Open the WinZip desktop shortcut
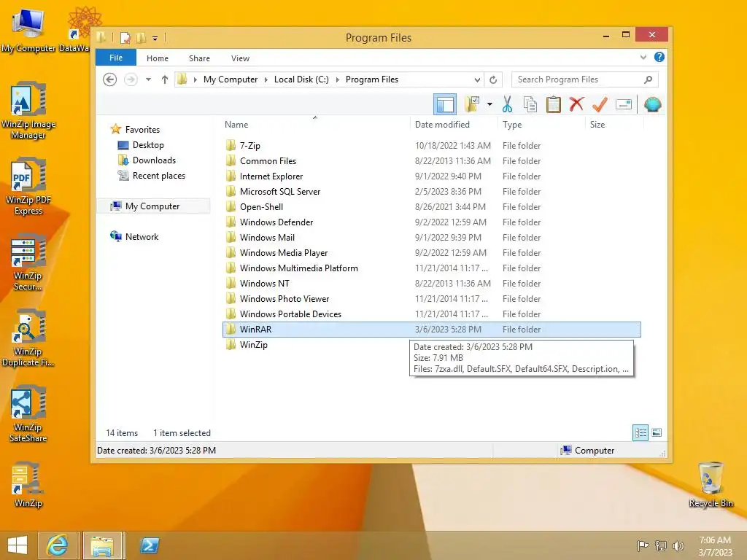Viewport: 747px width, 560px height. tap(28, 484)
